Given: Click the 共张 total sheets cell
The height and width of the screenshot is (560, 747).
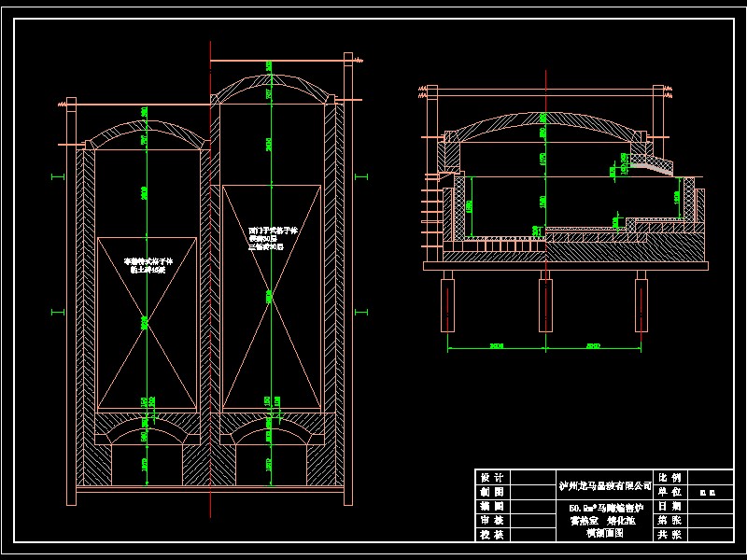Looking at the screenshot, I should pyautogui.click(x=669, y=535).
